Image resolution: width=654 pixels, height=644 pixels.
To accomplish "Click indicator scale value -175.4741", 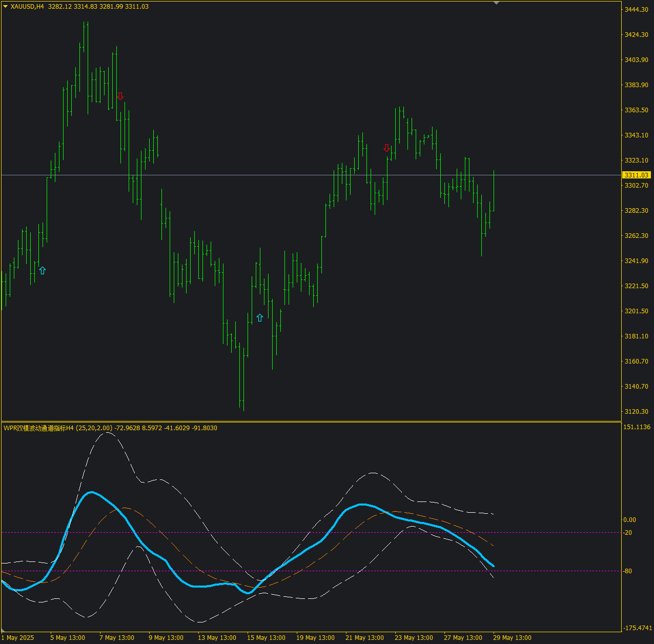I will tap(638, 628).
